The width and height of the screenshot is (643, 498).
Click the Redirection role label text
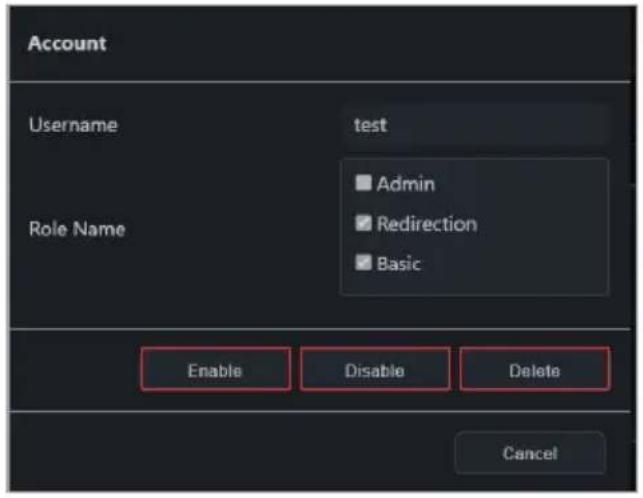[x=427, y=224]
